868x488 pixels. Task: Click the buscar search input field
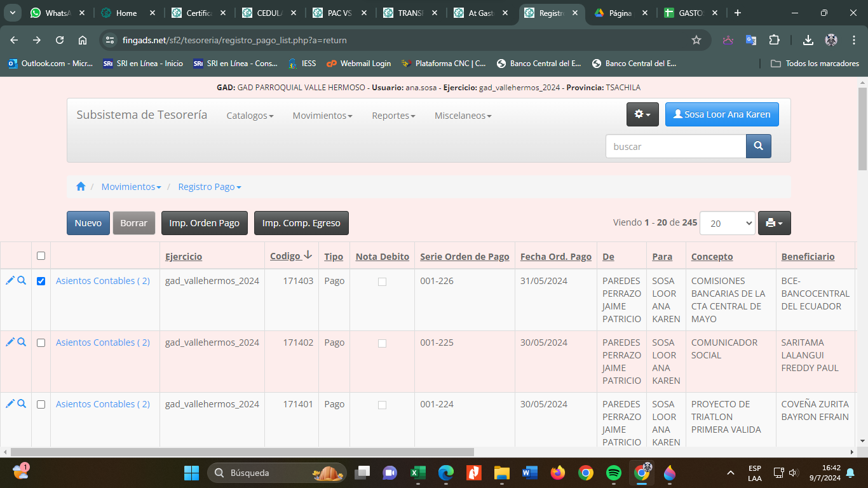[675, 146]
